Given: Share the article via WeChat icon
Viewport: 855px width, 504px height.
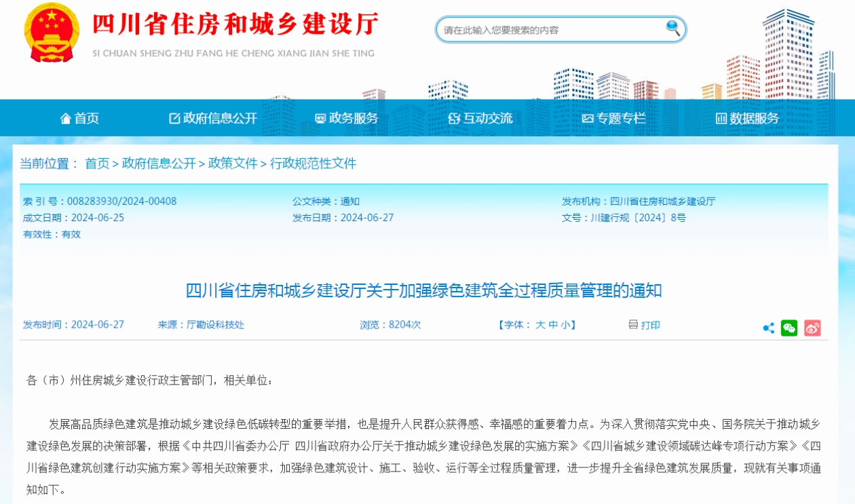Looking at the screenshot, I should pyautogui.click(x=789, y=328).
